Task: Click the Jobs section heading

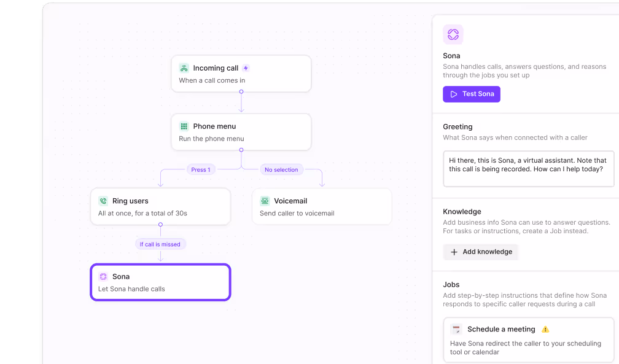Action: [x=451, y=285]
